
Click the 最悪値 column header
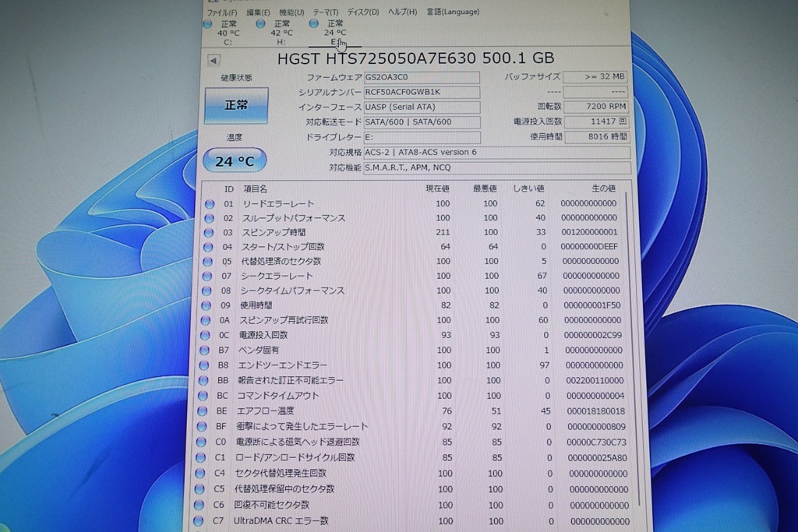(485, 188)
